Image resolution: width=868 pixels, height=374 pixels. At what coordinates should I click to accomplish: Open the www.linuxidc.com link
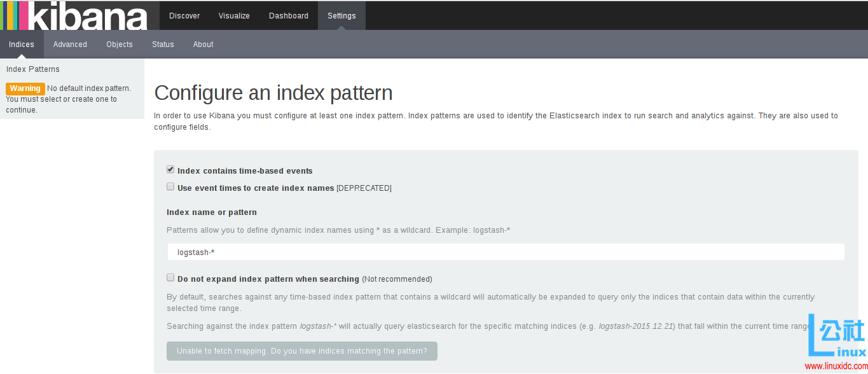pyautogui.click(x=835, y=367)
